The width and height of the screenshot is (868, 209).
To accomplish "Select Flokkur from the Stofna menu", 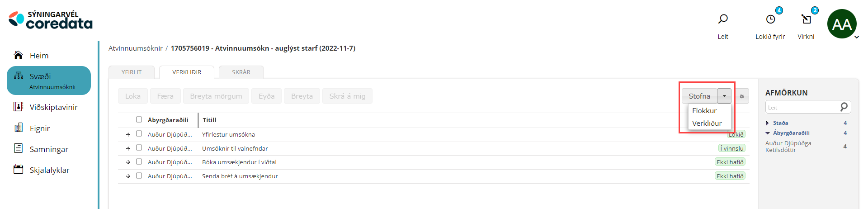I will pos(704,110).
